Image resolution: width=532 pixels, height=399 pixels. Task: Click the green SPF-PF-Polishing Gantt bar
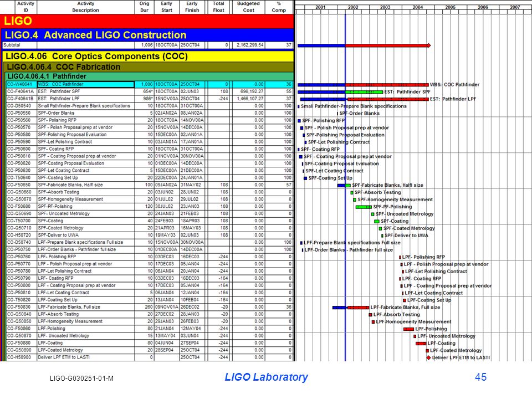point(364,207)
